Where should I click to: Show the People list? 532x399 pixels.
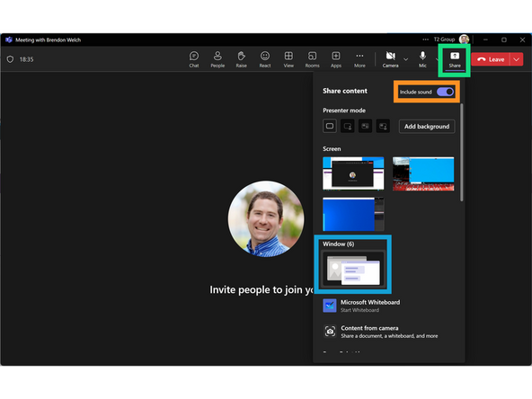click(x=217, y=59)
